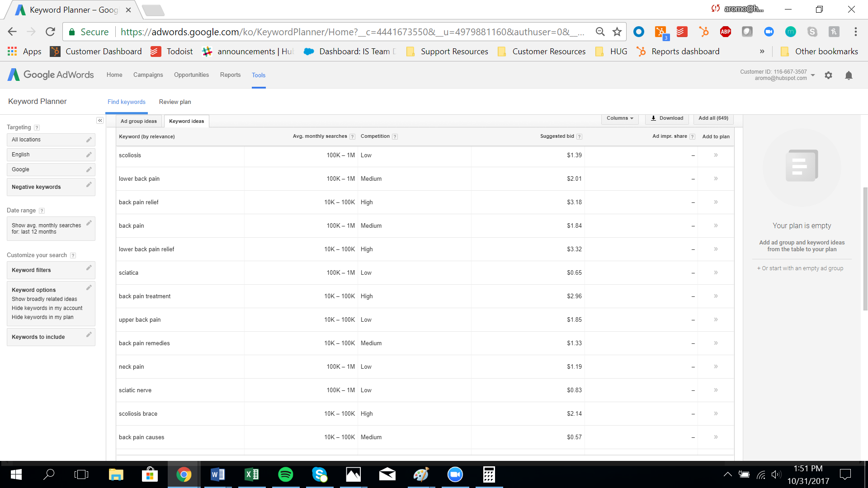The width and height of the screenshot is (868, 488).
Task: Edit Negative keywords via pencil icon
Action: (x=89, y=185)
